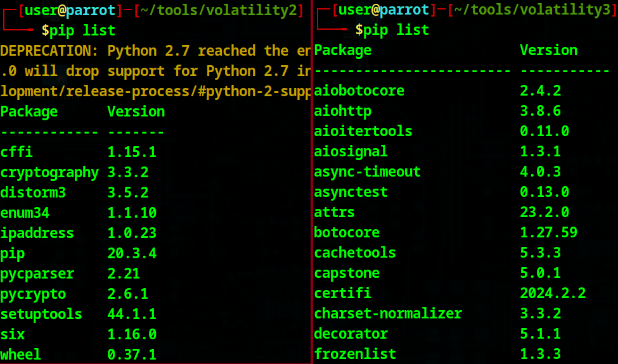
Task: Select the capstone package name
Action: coord(347,274)
